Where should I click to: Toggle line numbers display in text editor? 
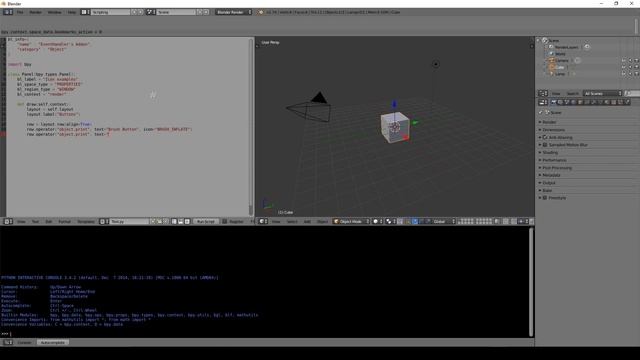174,222
